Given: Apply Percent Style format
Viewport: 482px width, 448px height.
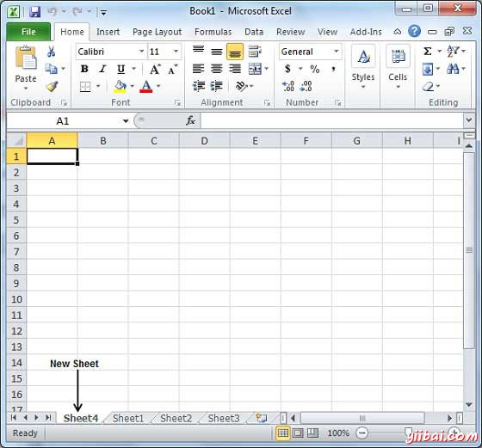Looking at the screenshot, I should point(314,69).
